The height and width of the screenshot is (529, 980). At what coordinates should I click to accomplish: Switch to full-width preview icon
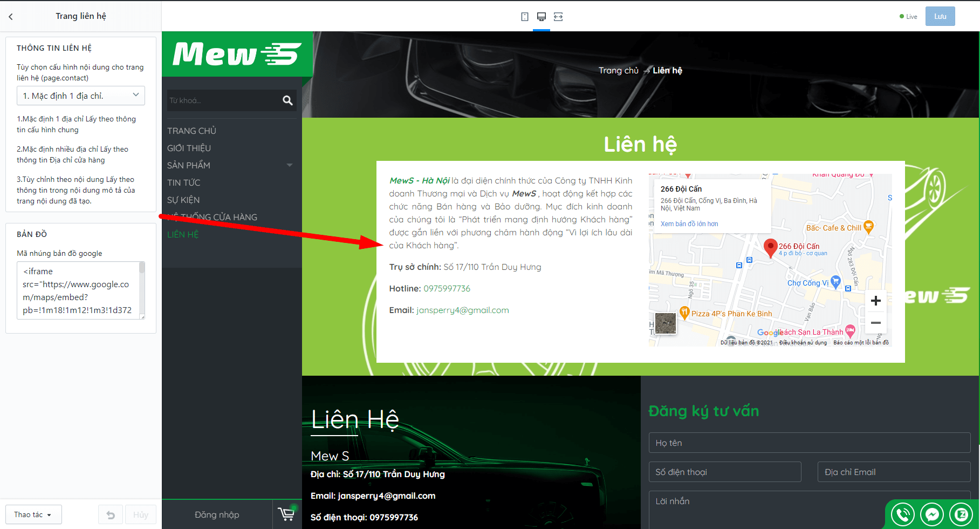click(558, 17)
